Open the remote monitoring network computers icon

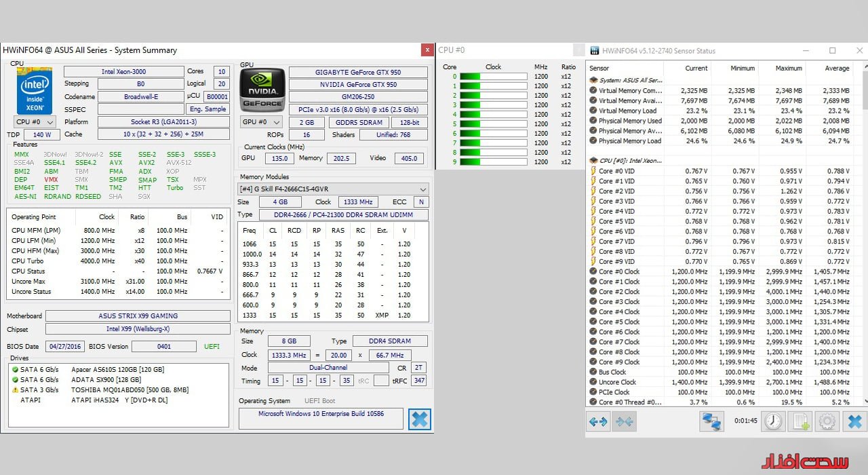(711, 421)
